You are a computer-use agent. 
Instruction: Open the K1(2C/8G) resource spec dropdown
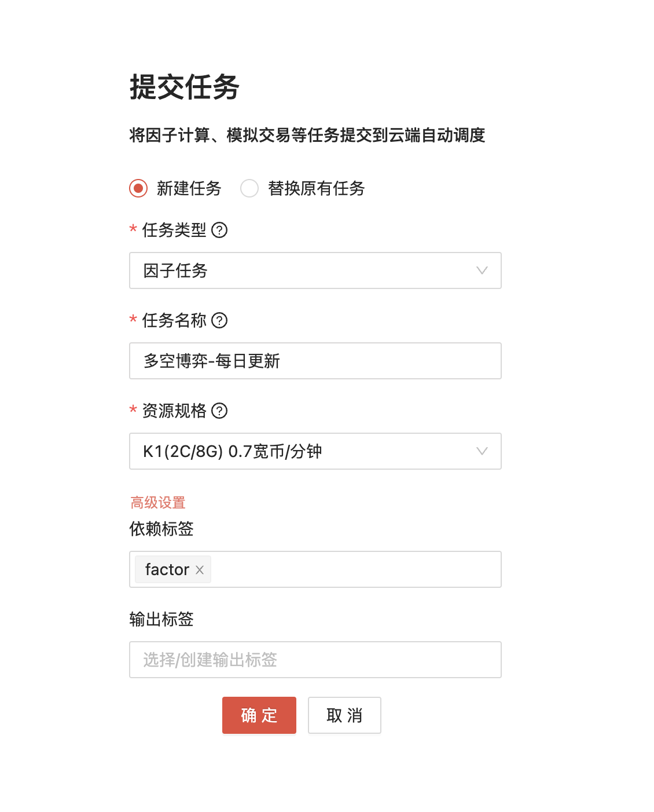click(301, 451)
